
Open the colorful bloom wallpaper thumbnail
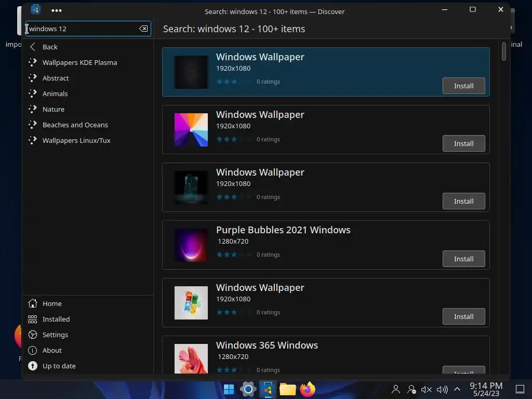pyautogui.click(x=191, y=130)
